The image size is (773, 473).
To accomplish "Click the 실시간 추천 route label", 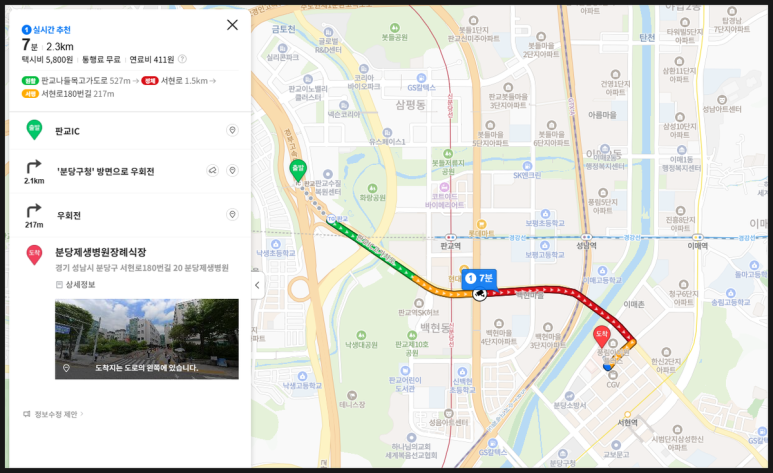I will click(x=46, y=30).
